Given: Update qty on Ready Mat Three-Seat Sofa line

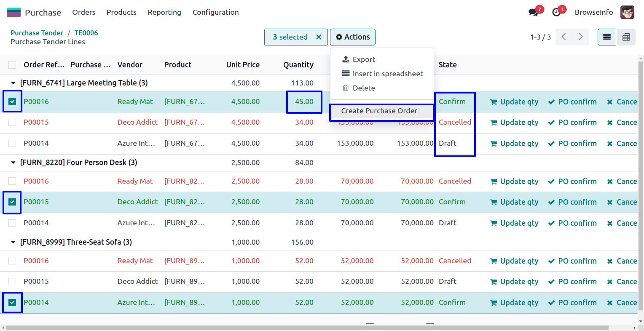Looking at the screenshot, I should click(514, 261).
